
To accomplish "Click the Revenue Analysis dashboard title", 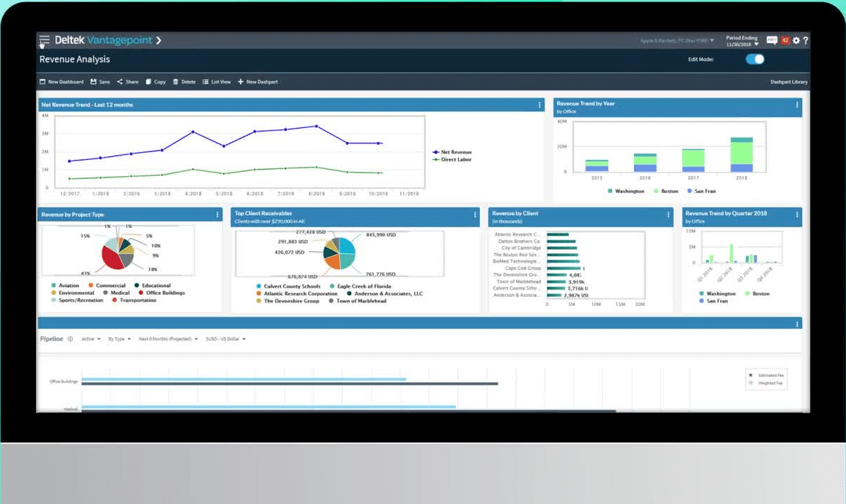I will (x=74, y=59).
